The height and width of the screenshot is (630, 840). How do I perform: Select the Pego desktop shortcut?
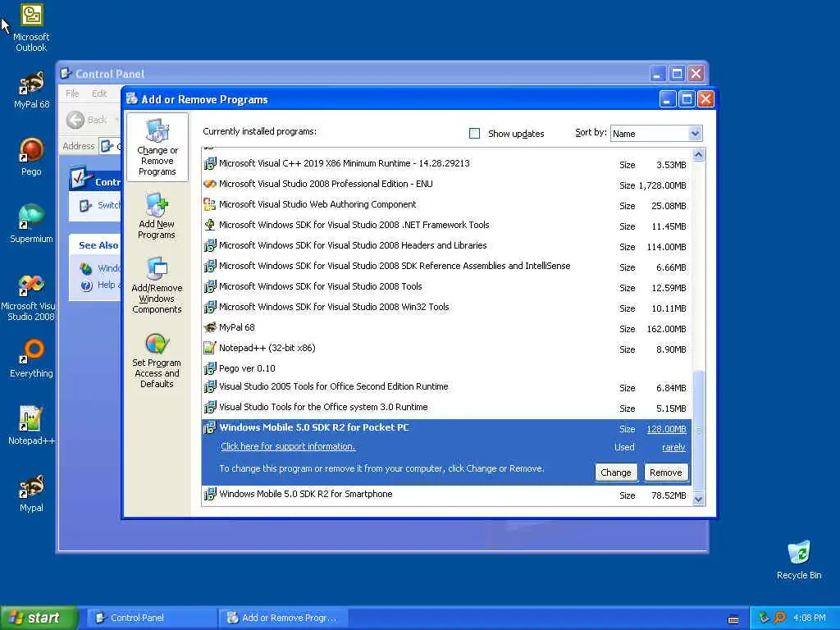click(x=31, y=157)
